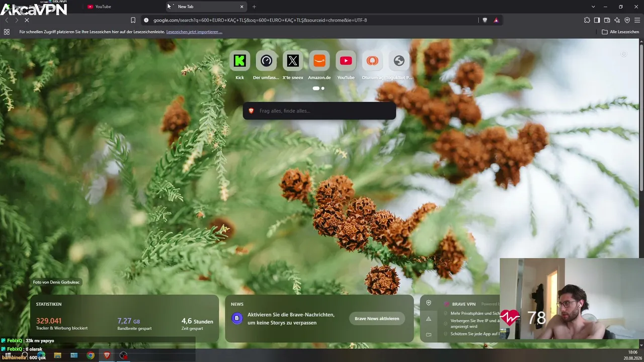Click the 'STATISTIKEN' heading
This screenshot has width=644, height=362.
point(49,304)
